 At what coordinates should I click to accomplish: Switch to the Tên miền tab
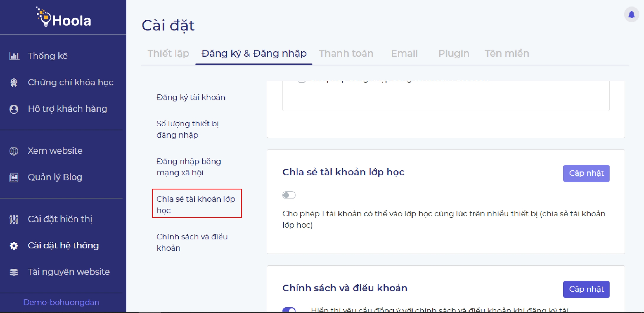click(x=506, y=53)
